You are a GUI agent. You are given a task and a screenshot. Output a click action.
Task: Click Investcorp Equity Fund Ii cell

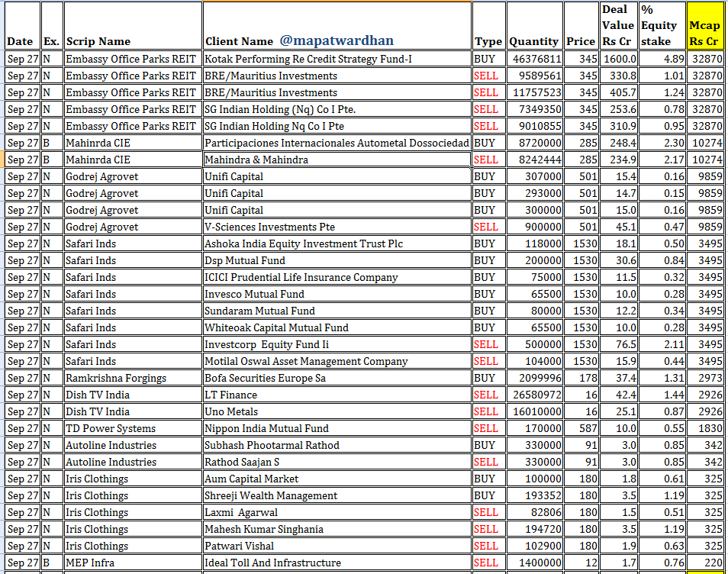click(337, 344)
